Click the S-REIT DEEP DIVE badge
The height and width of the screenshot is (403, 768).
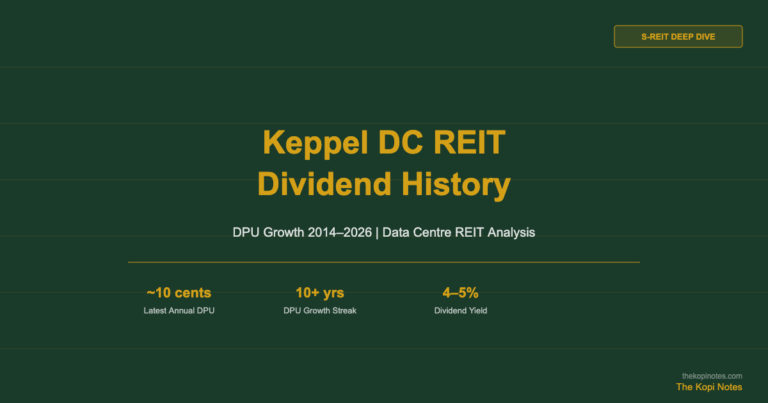click(x=678, y=37)
